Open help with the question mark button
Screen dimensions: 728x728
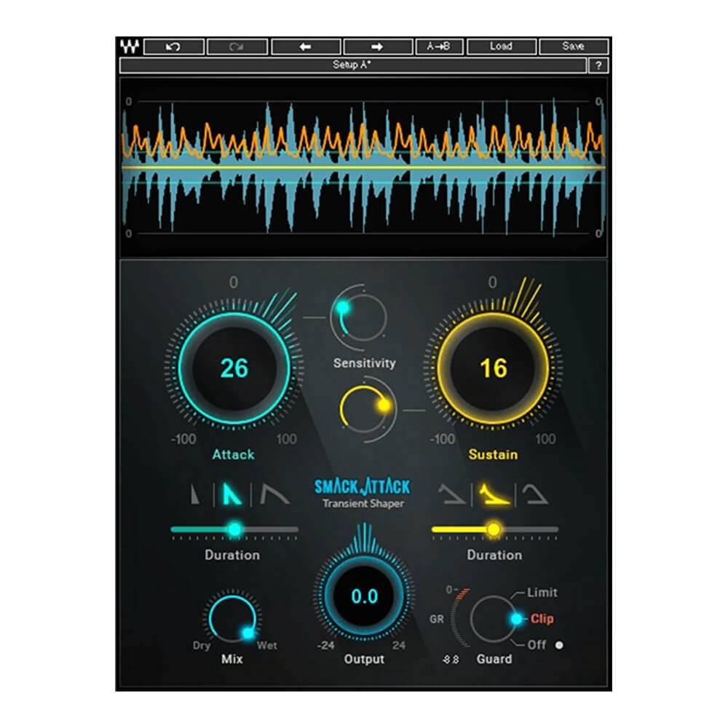coord(598,66)
